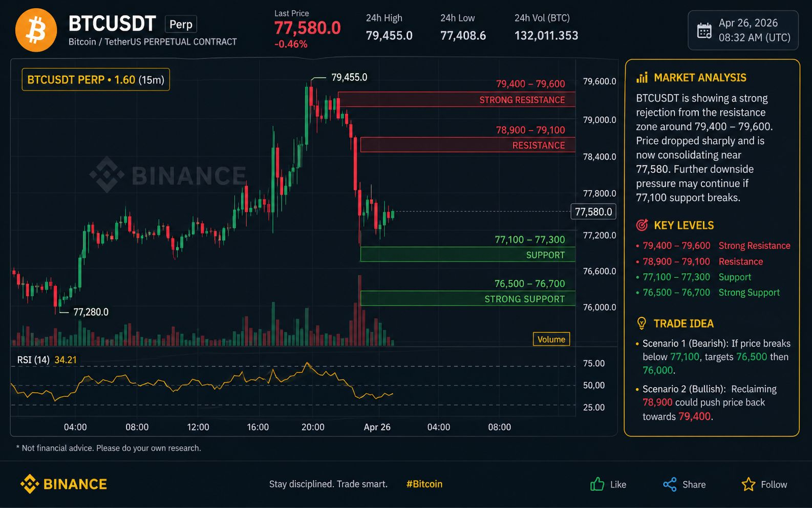
Task: Click the Follow label in the footer
Action: [774, 484]
